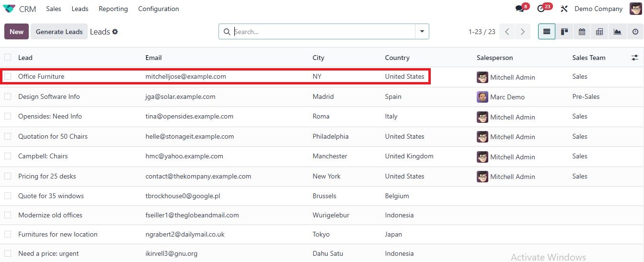Switch to Pivot table view

click(x=599, y=32)
